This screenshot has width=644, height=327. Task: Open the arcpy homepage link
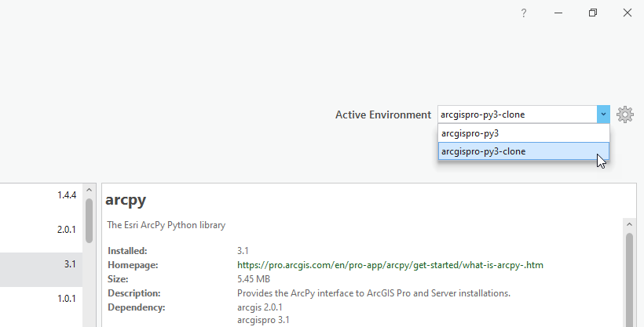point(390,265)
